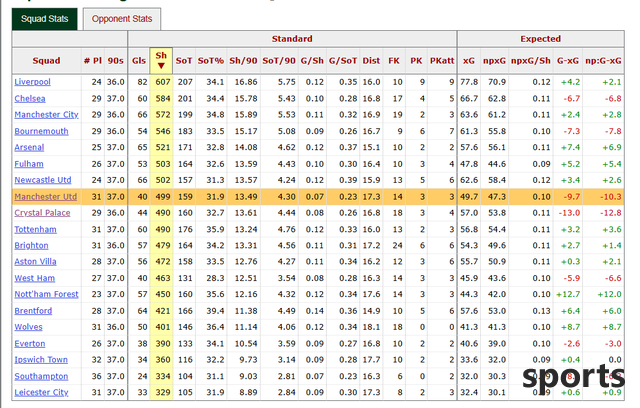Open the Fulham squad link

[x=29, y=164]
